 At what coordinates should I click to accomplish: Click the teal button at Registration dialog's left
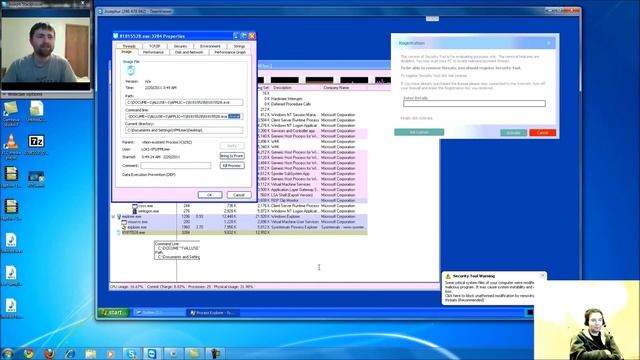419,132
